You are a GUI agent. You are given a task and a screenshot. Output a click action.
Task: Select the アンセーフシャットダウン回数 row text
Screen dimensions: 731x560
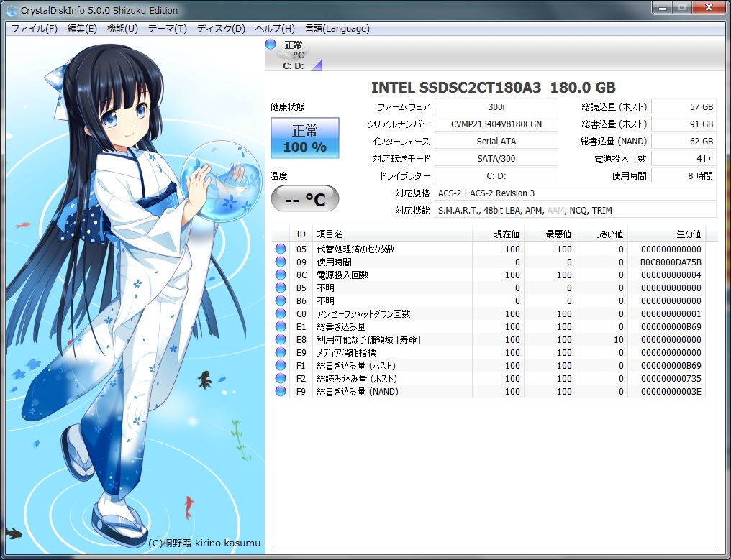[363, 313]
